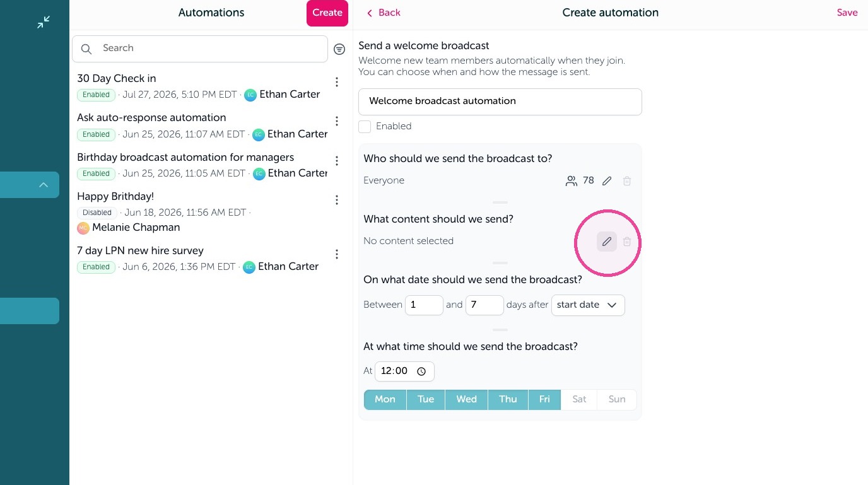Collapse the sidebar section chevron

[44, 185]
